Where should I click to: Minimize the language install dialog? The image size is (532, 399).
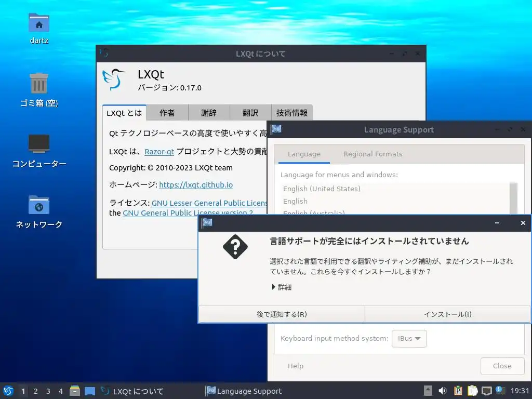[497, 223]
